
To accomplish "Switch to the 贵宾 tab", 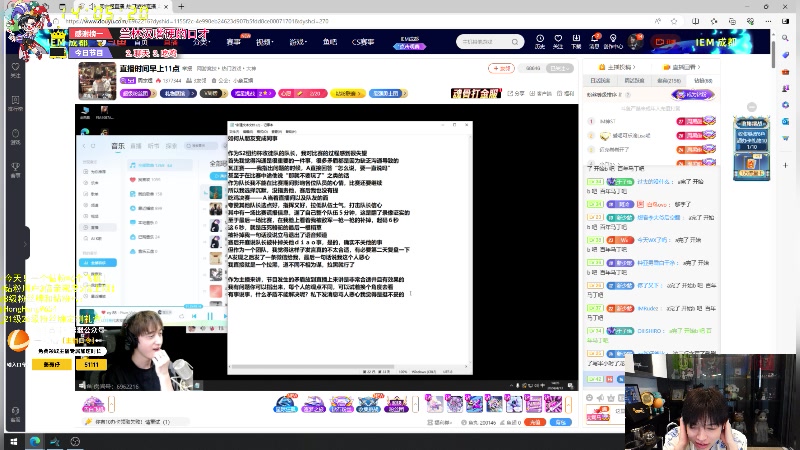I will [669, 81].
